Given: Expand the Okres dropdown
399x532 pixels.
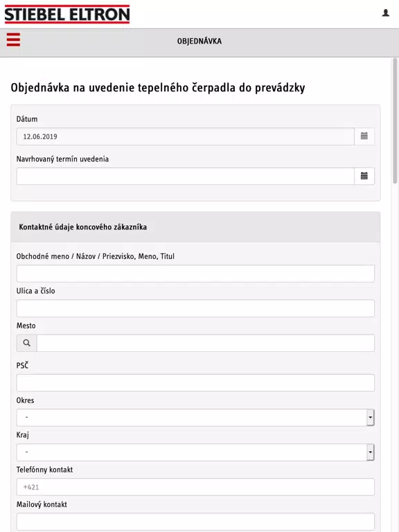Looking at the screenshot, I should pos(195,417).
